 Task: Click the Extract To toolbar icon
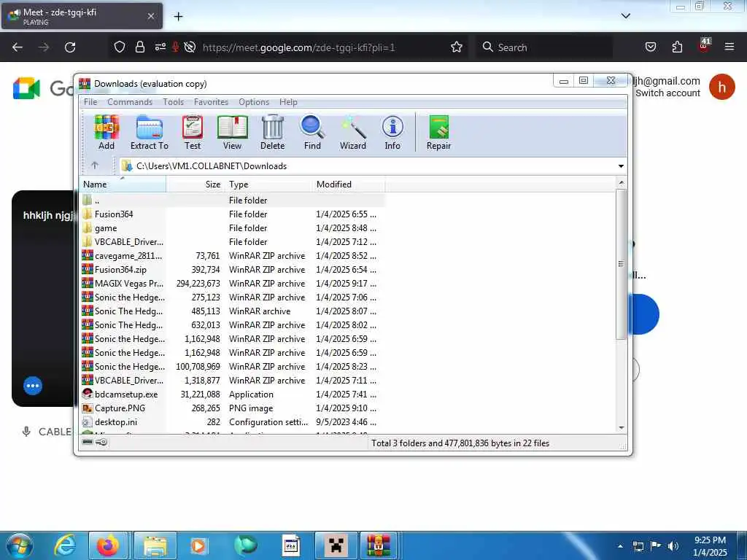coord(150,133)
